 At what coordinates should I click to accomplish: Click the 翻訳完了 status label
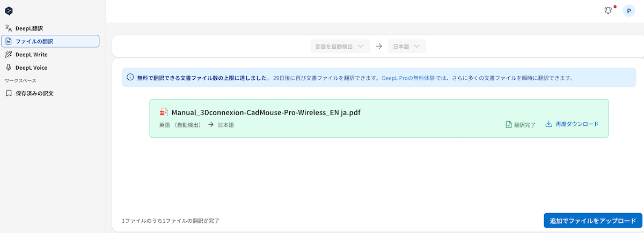pyautogui.click(x=521, y=125)
